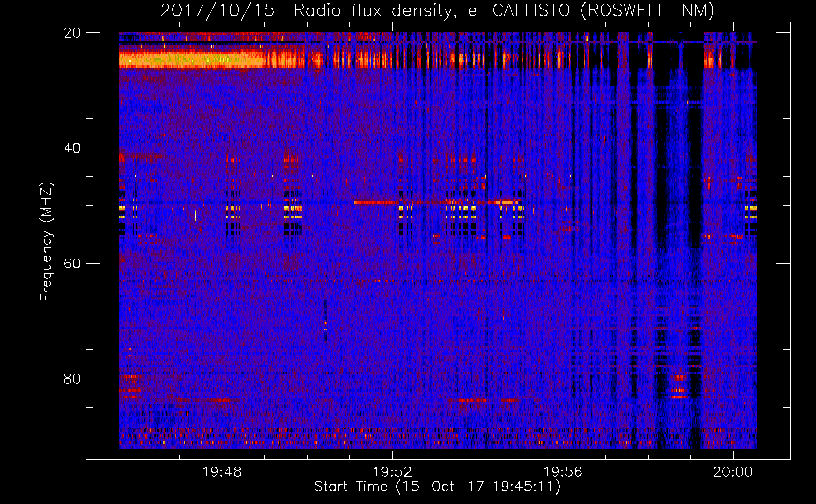
Task: Click the '20:00' time tick label
Action: (x=733, y=472)
